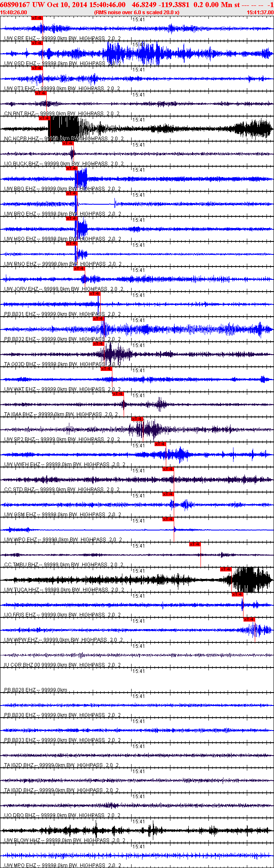274x868 pixels.
Task: Click the UW TUCA HHZ station label
Action: pos(22,590)
